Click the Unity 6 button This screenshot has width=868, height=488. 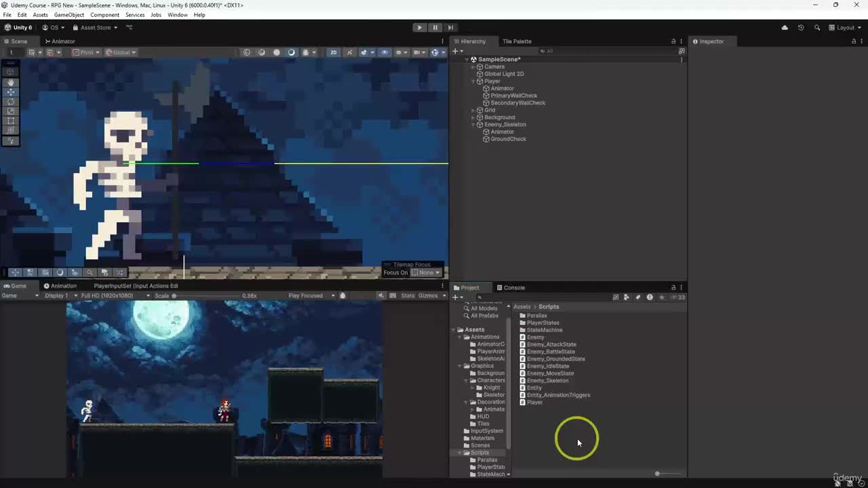point(18,28)
